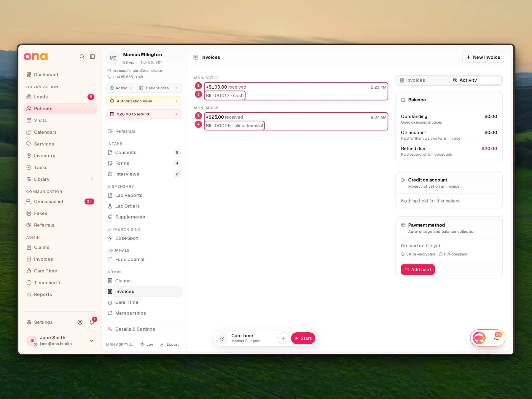
Task: Click the Dashboard icon in the sidebar
Action: pyautogui.click(x=29, y=75)
